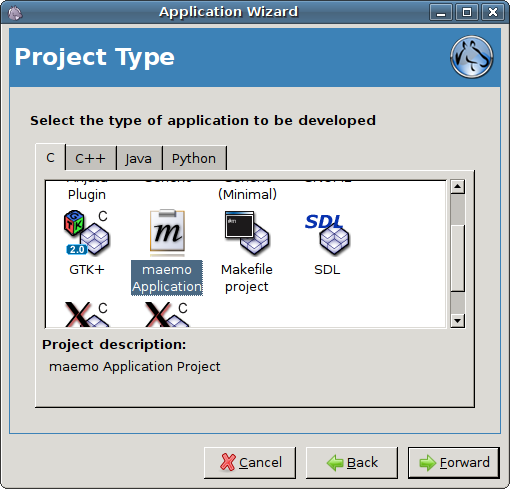510x489 pixels.
Task: Choose the Makefile project icon
Action: [247, 233]
